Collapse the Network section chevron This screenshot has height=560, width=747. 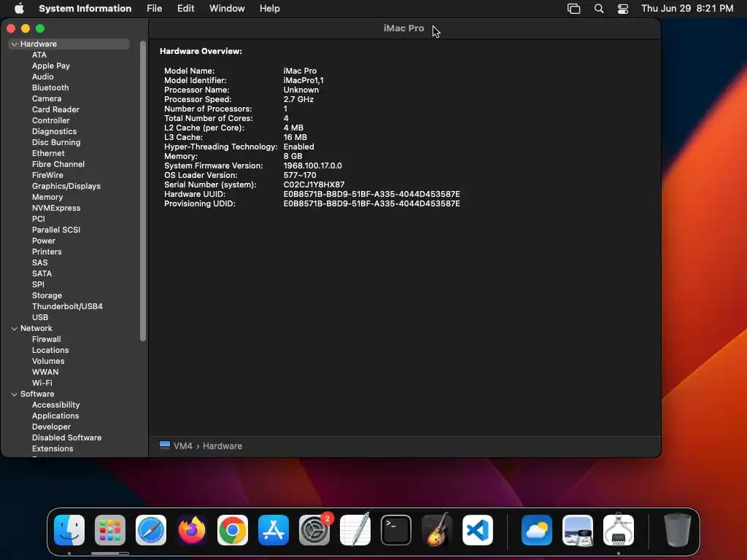[15, 329]
